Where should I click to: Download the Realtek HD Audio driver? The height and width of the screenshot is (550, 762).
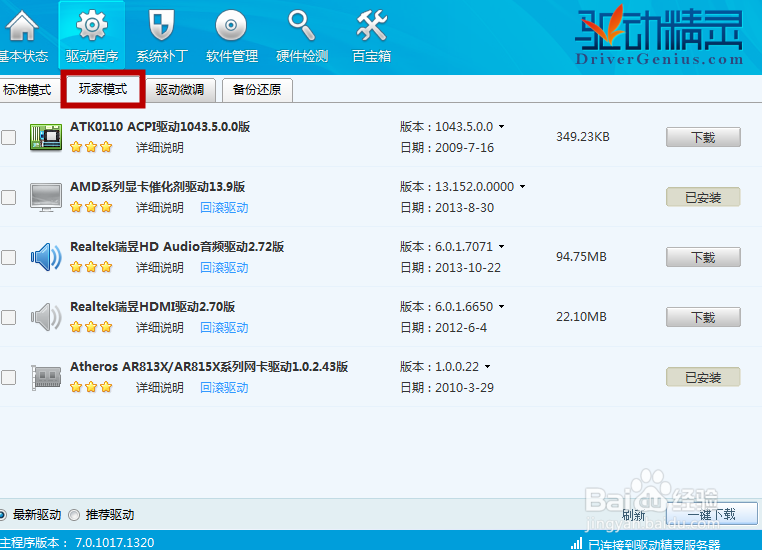[703, 258]
